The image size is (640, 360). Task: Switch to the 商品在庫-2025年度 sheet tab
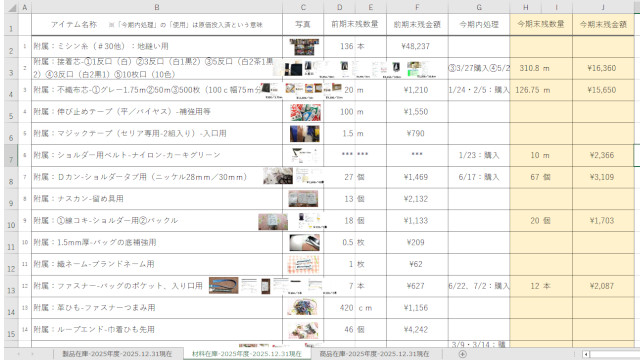tap(374, 354)
